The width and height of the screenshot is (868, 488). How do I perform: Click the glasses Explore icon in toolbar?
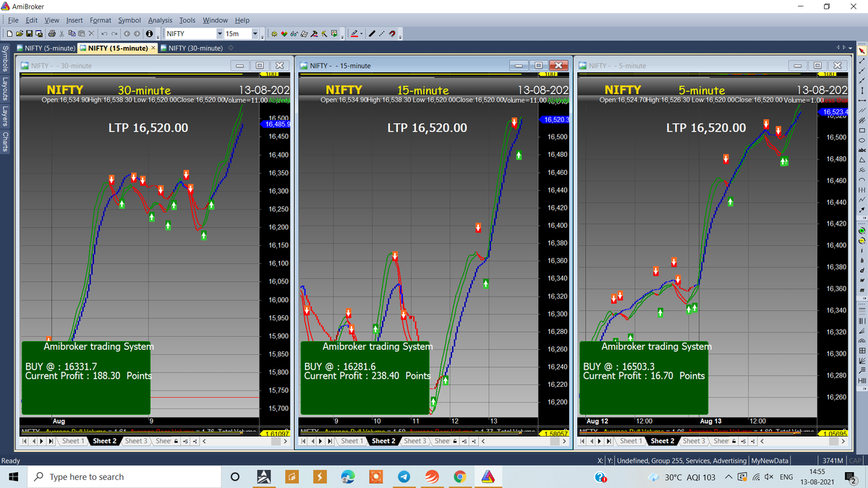pos(294,33)
